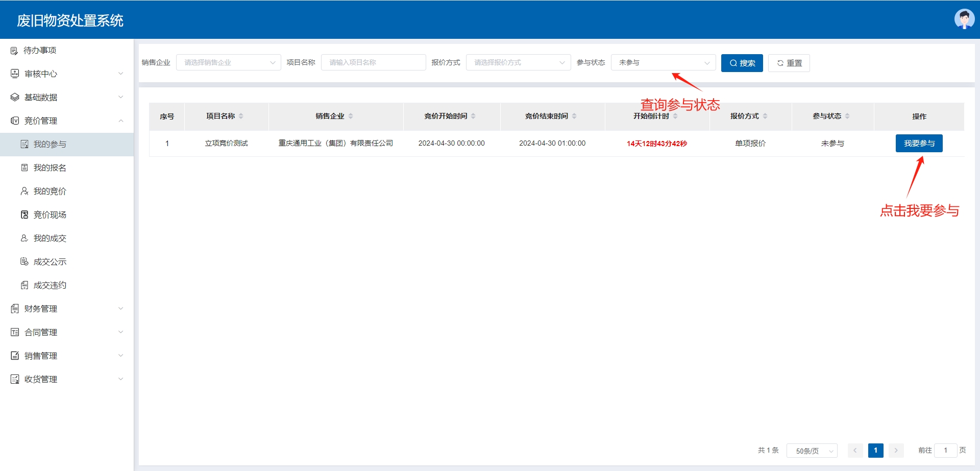Sort table by 竞价开始时间 column
The height and width of the screenshot is (471, 980).
[473, 116]
